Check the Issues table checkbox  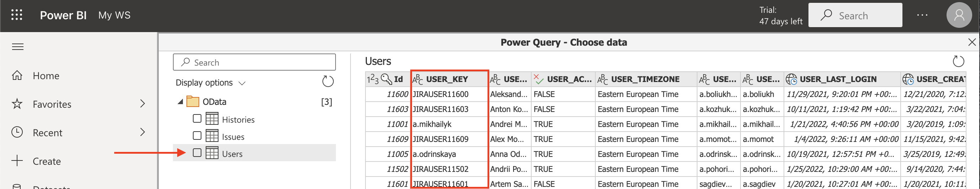point(197,136)
